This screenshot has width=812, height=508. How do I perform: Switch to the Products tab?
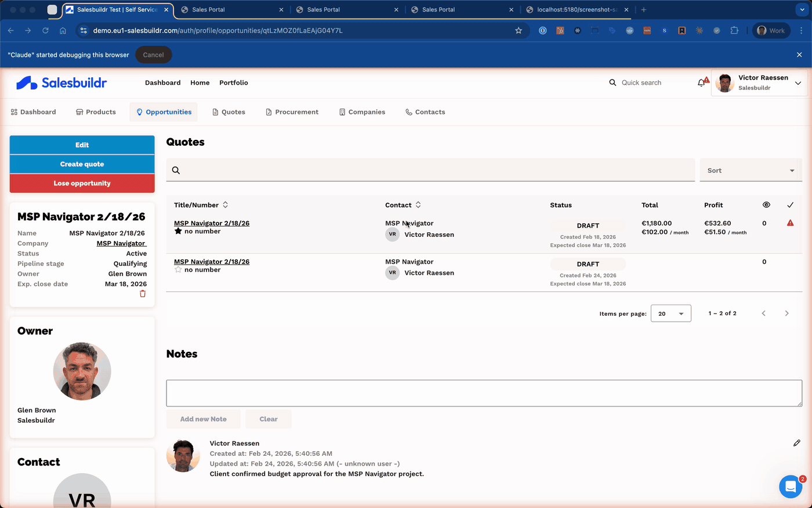coord(96,112)
